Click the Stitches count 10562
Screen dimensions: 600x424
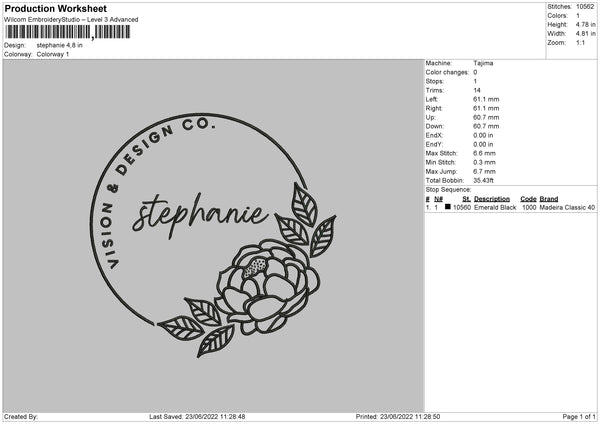(585, 7)
